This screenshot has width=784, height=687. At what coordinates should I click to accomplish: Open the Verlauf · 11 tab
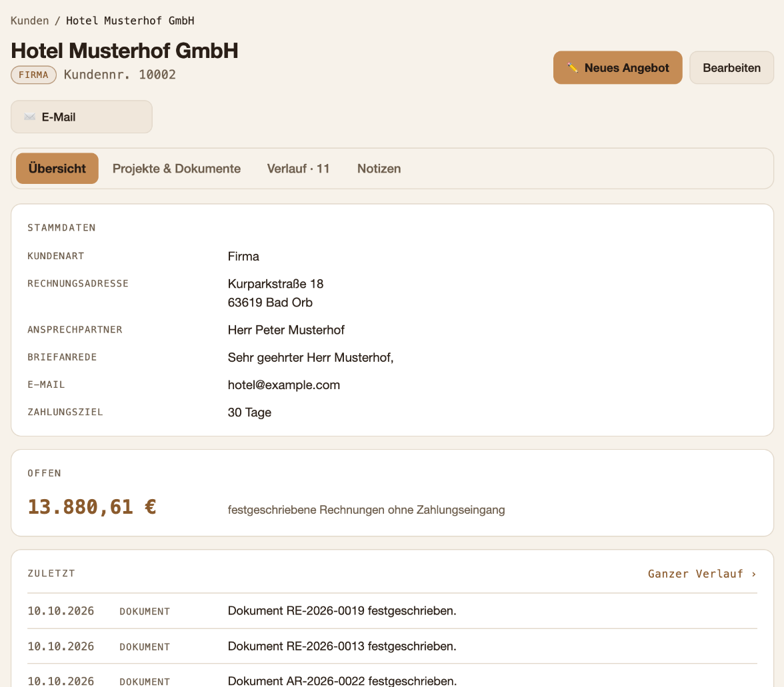coord(298,169)
